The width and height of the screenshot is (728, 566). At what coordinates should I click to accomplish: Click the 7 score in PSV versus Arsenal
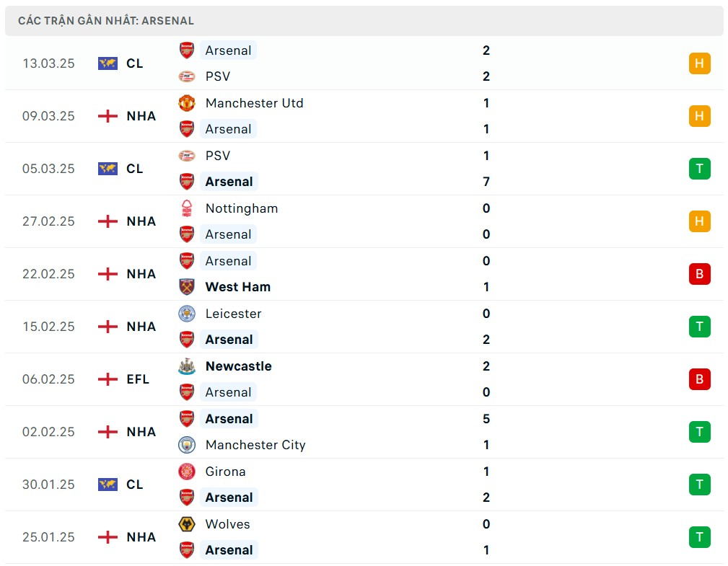pyautogui.click(x=486, y=182)
